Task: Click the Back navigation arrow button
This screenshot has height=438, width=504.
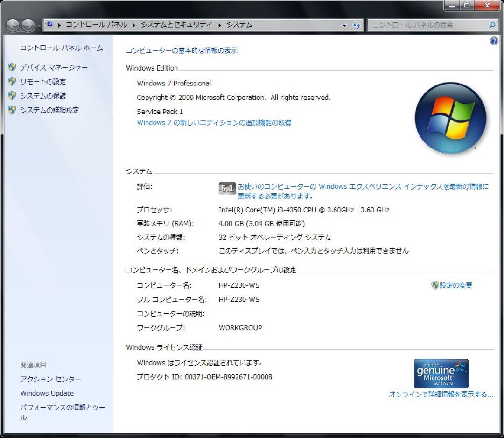Action: [x=13, y=25]
